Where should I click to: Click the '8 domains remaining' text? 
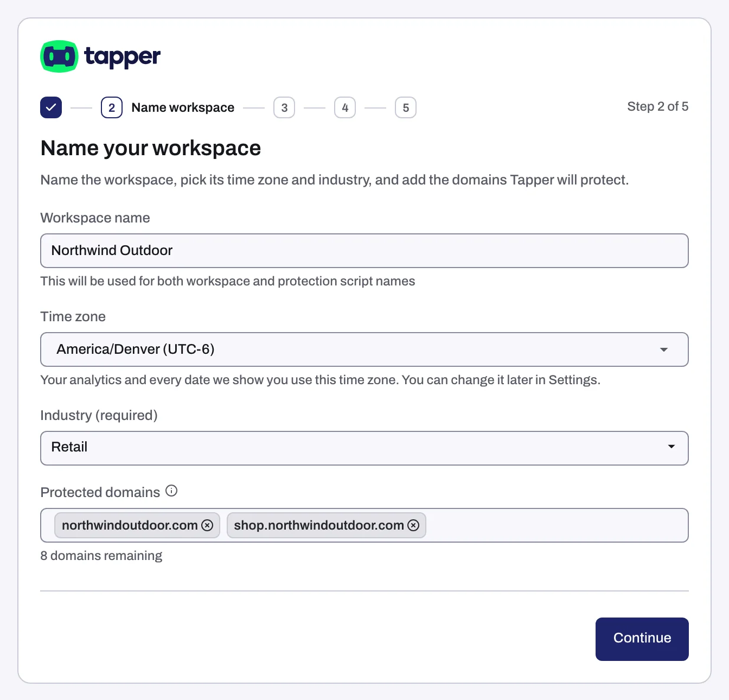(x=101, y=556)
